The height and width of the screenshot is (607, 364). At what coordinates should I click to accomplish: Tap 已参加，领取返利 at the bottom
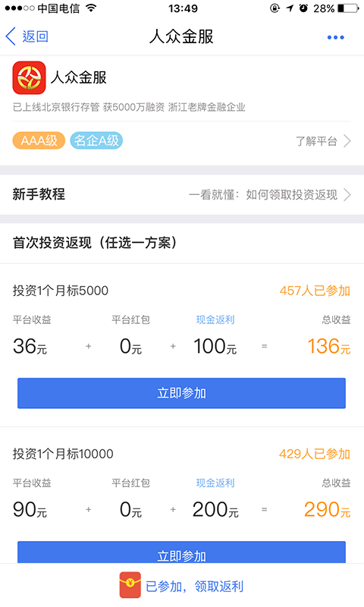pyautogui.click(x=194, y=587)
